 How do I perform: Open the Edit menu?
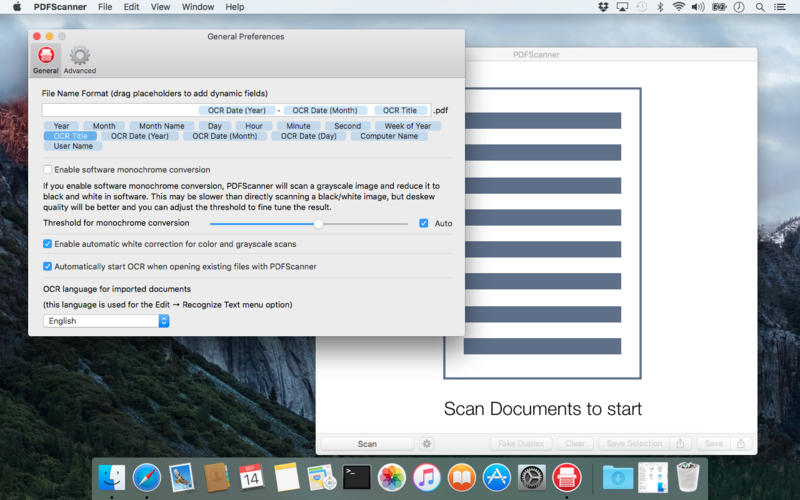131,7
